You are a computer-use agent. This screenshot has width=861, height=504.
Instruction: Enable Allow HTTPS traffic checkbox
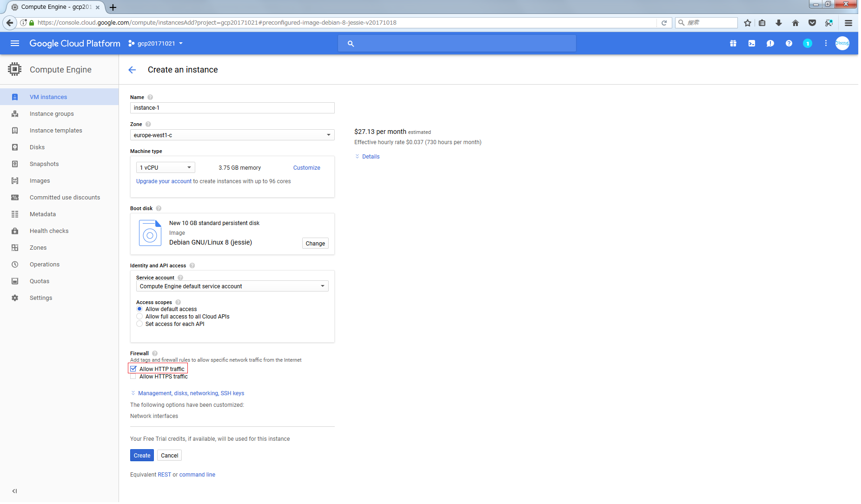tap(133, 377)
